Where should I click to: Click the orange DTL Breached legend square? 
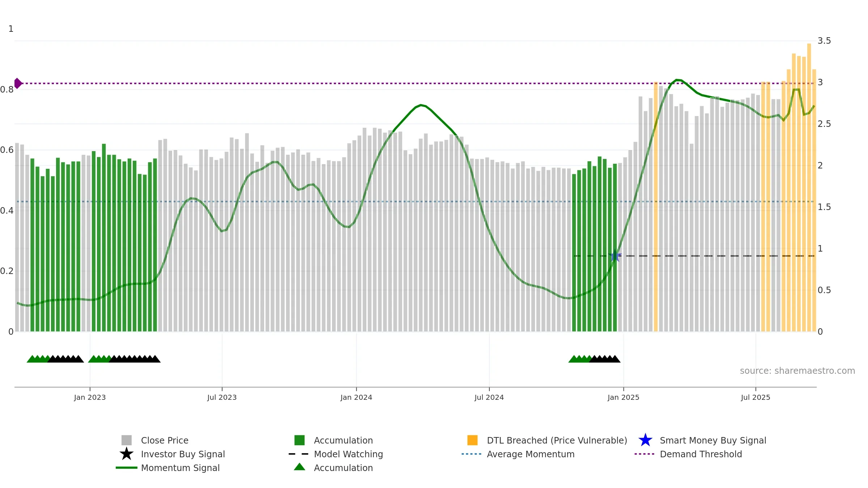click(x=472, y=440)
